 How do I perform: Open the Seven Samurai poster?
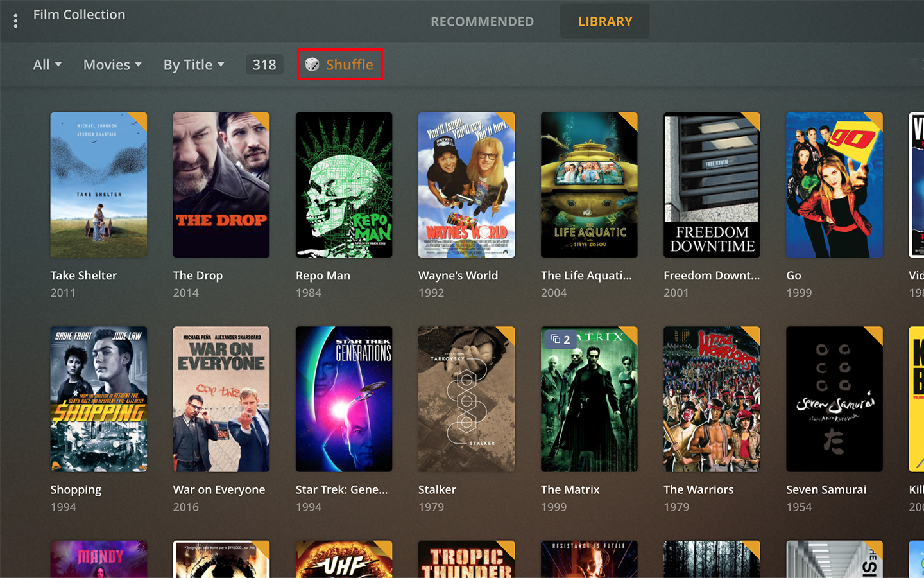pyautogui.click(x=835, y=399)
